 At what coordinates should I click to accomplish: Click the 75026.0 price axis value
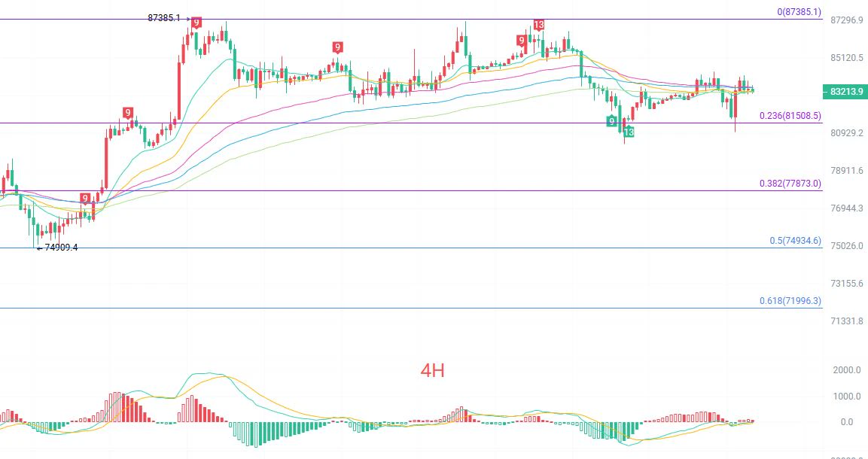pos(847,245)
